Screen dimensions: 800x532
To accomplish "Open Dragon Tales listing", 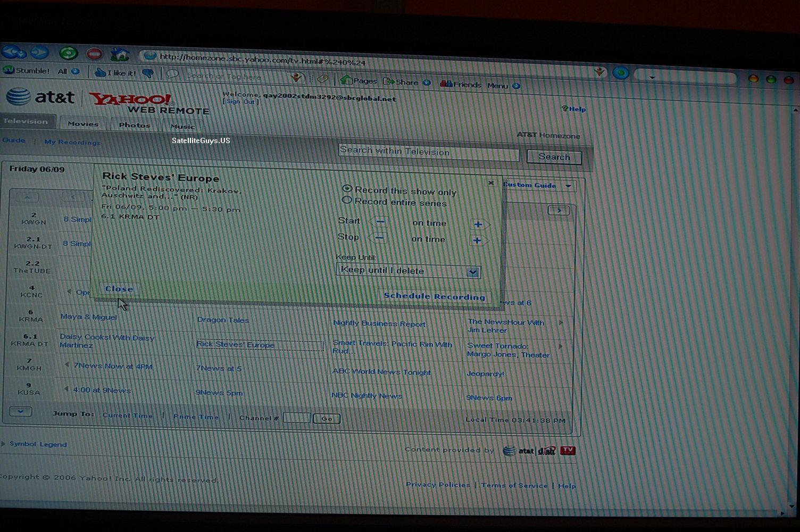I will 223,320.
